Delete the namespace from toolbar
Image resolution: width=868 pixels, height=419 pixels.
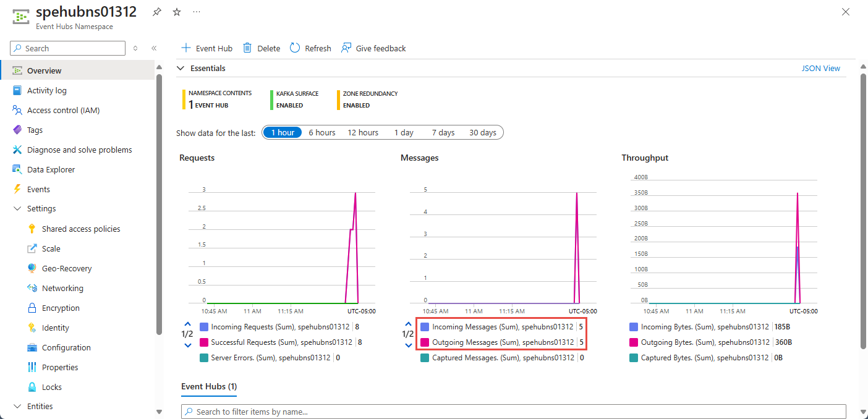[x=262, y=48]
